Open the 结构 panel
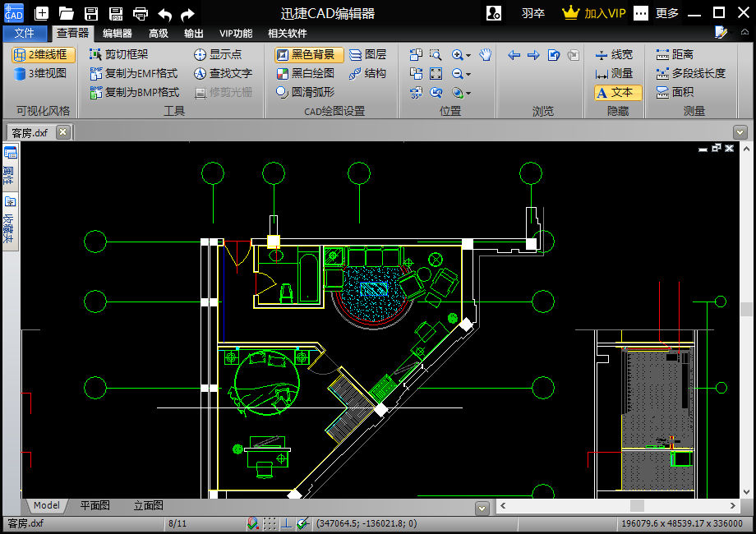The image size is (756, 534). coord(367,73)
